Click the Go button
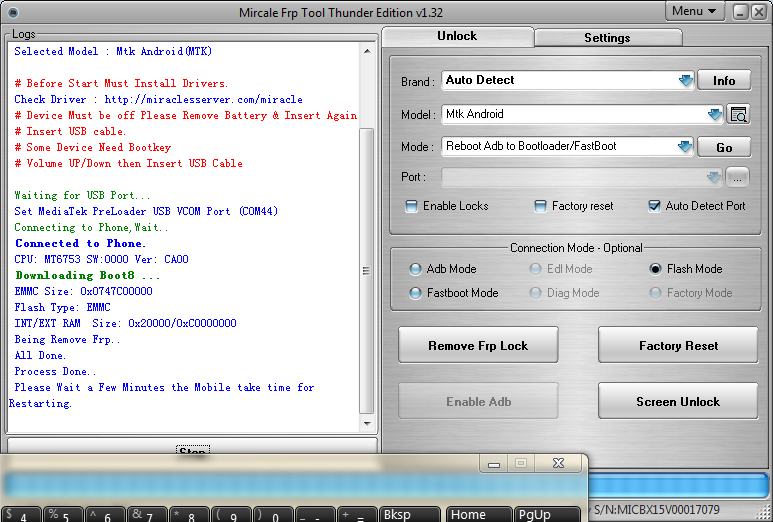 pyautogui.click(x=724, y=147)
